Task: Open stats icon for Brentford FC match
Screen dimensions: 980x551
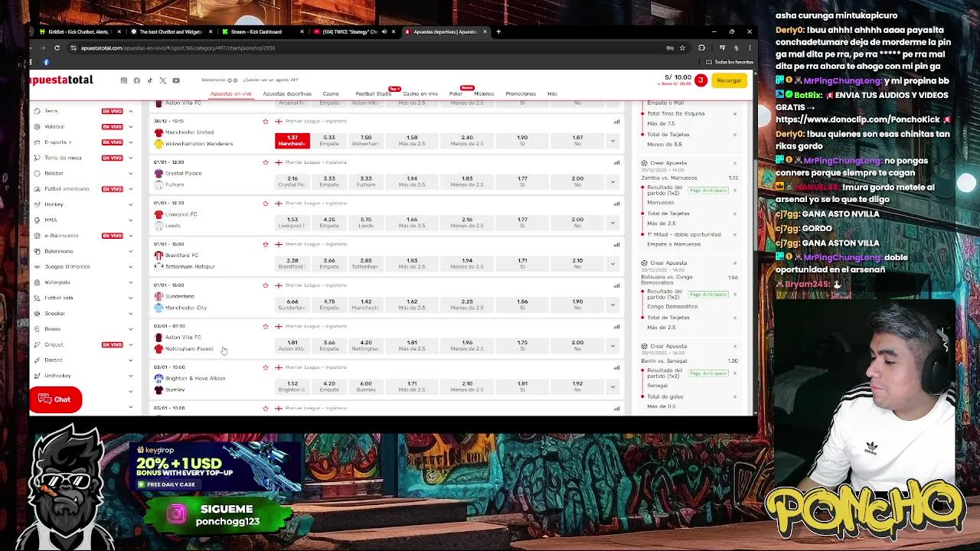Action: [616, 244]
